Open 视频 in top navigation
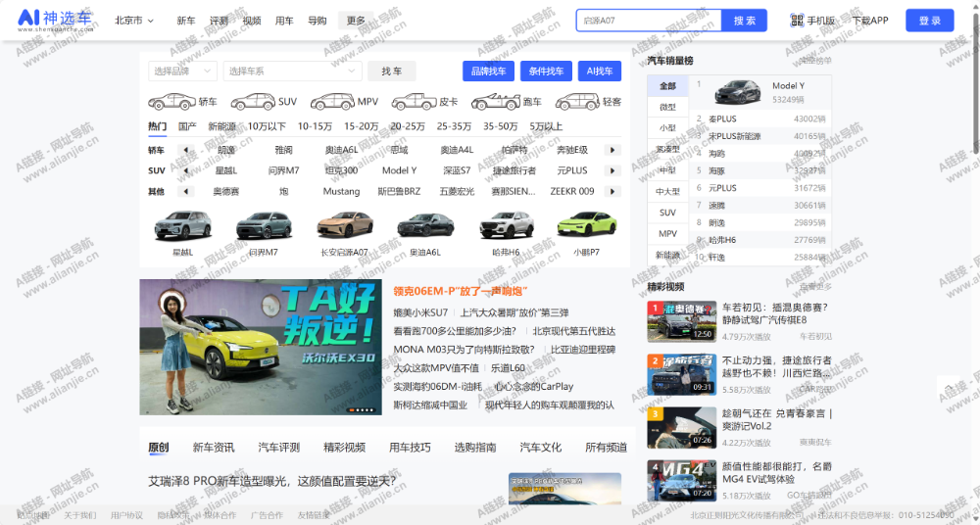 point(251,21)
